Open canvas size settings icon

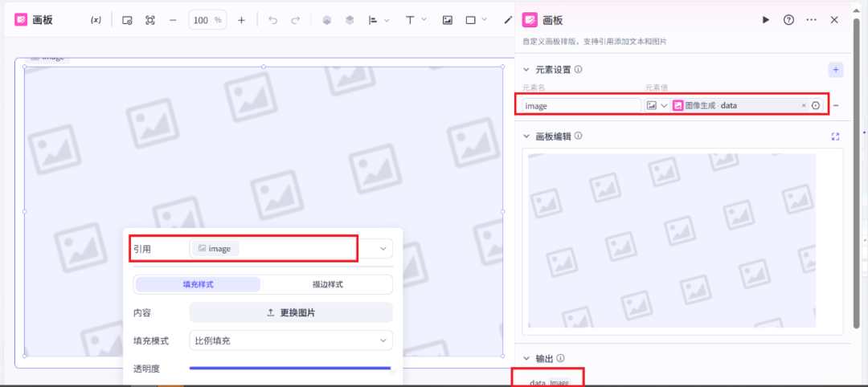127,20
